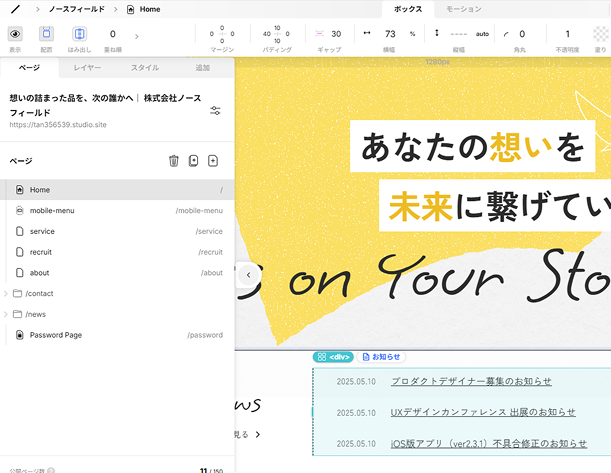
Task: Collapse the left panel with arrow button
Action: coord(248,275)
